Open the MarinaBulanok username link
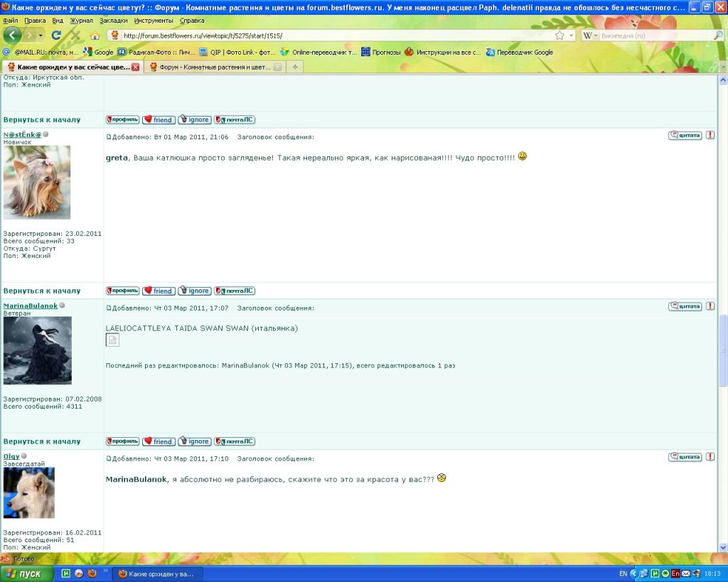 pyautogui.click(x=31, y=306)
